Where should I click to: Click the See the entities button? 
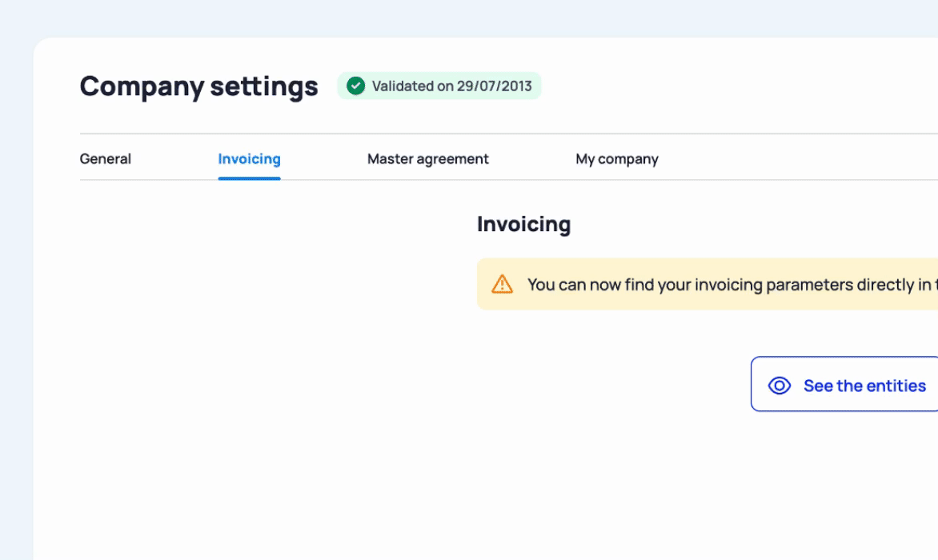point(844,384)
